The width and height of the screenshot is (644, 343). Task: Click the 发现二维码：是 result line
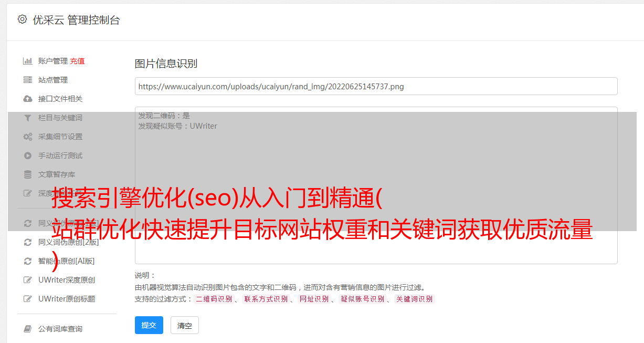164,116
